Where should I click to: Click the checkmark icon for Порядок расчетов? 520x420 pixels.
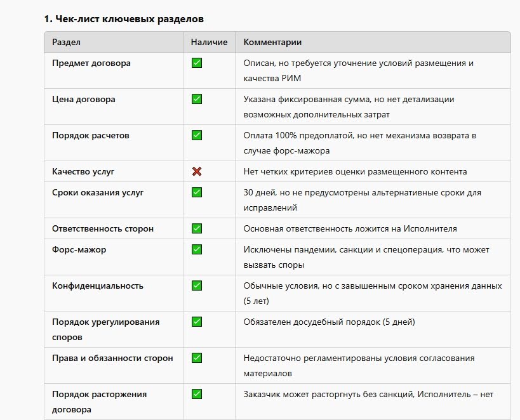point(197,135)
